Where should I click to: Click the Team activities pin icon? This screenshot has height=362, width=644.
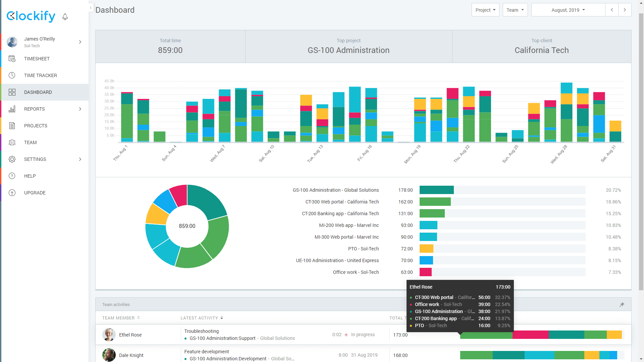622,305
